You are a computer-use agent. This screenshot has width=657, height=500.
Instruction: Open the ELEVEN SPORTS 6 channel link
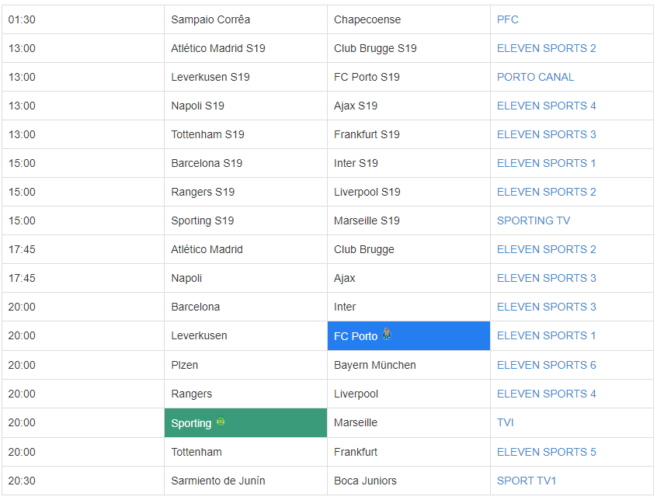click(546, 365)
